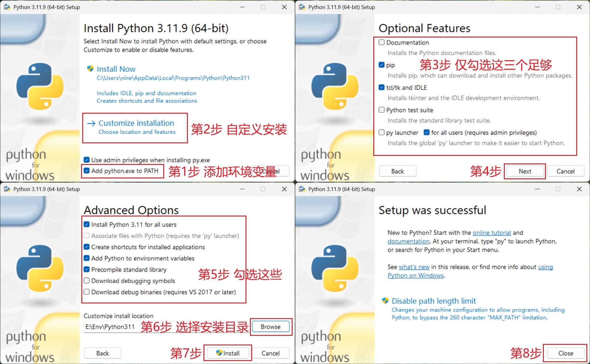Click Close on the Setup was successful screen
Screen dimensions: 590x364
[x=565, y=353]
